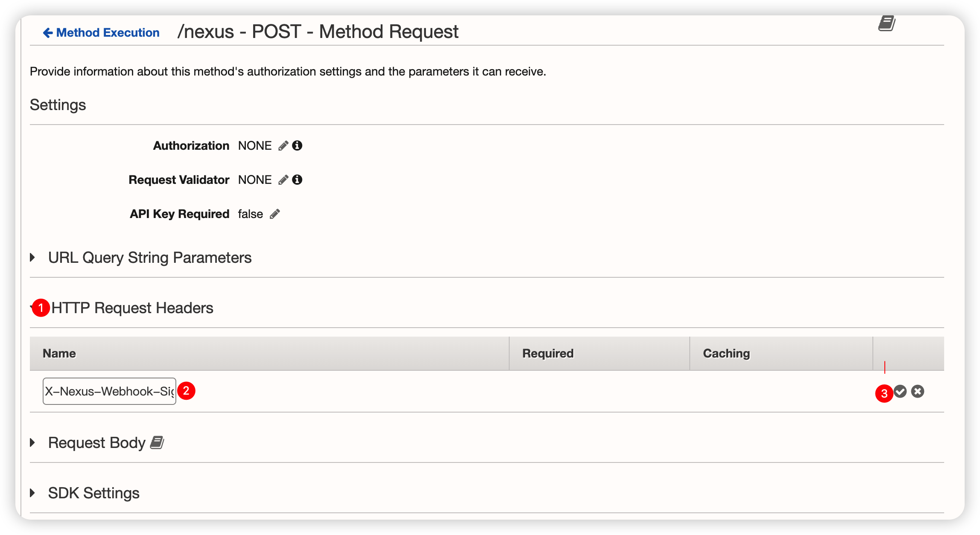This screenshot has width=980, height=535.
Task: Open the documentation book icon at top right
Action: tap(887, 24)
